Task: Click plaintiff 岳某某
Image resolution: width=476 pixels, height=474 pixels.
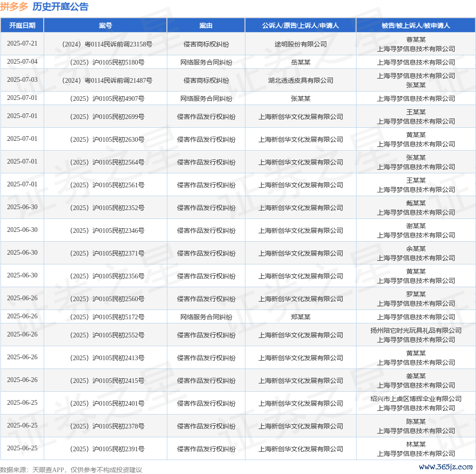Action: pyautogui.click(x=301, y=63)
